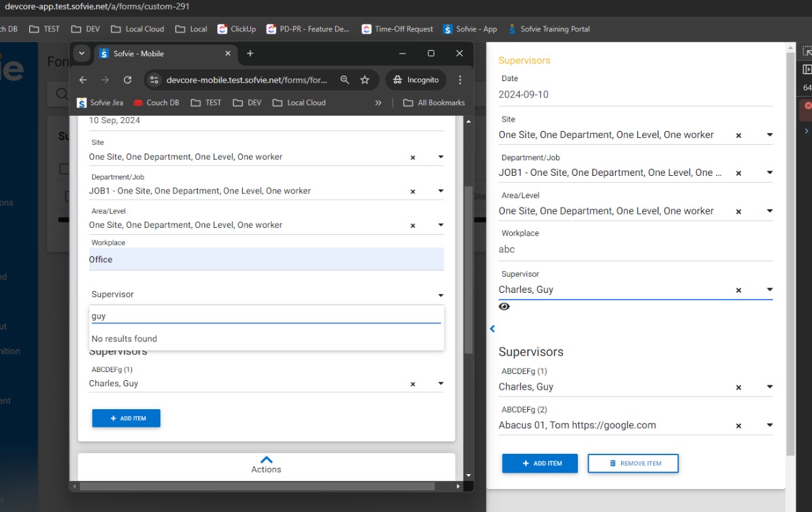Collapse right panel with blue chevron
The width and height of the screenshot is (812, 512).
point(492,329)
